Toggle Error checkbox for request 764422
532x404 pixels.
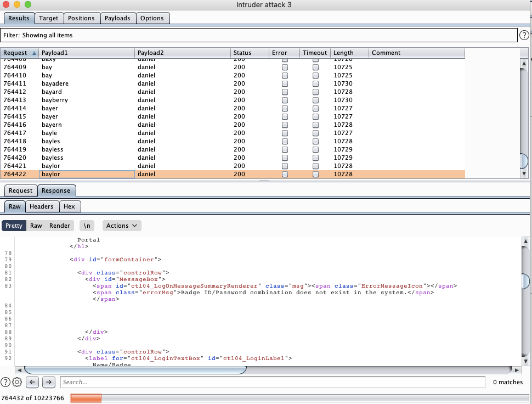pyautogui.click(x=285, y=175)
